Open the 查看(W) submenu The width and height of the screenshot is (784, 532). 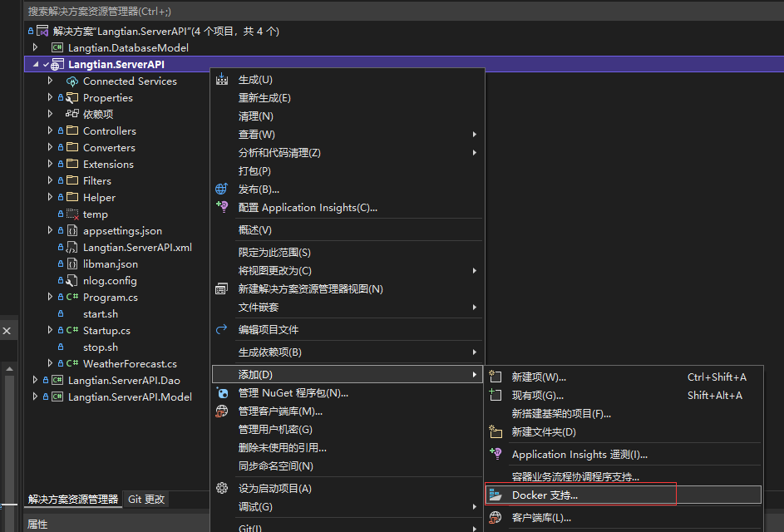coord(348,135)
